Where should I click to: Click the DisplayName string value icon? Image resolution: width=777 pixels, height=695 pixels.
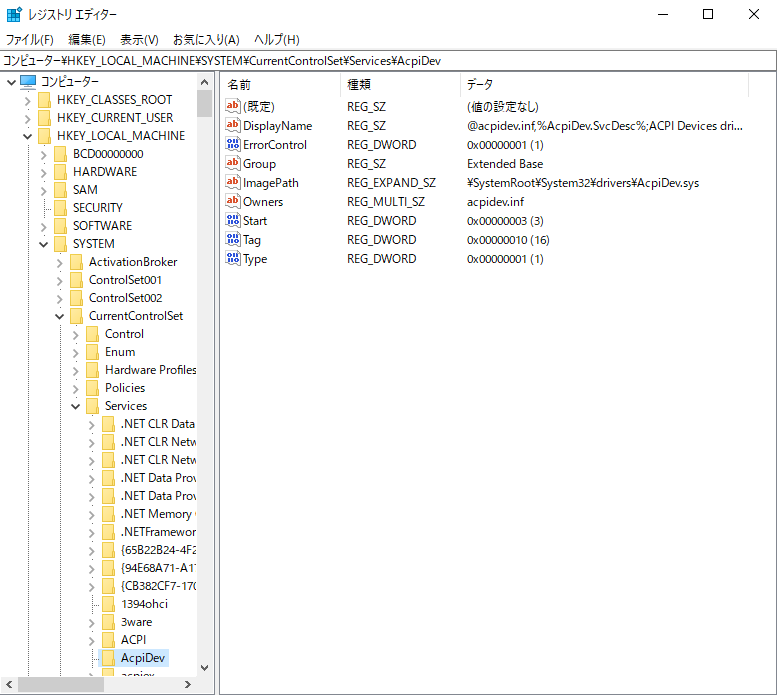[233, 126]
